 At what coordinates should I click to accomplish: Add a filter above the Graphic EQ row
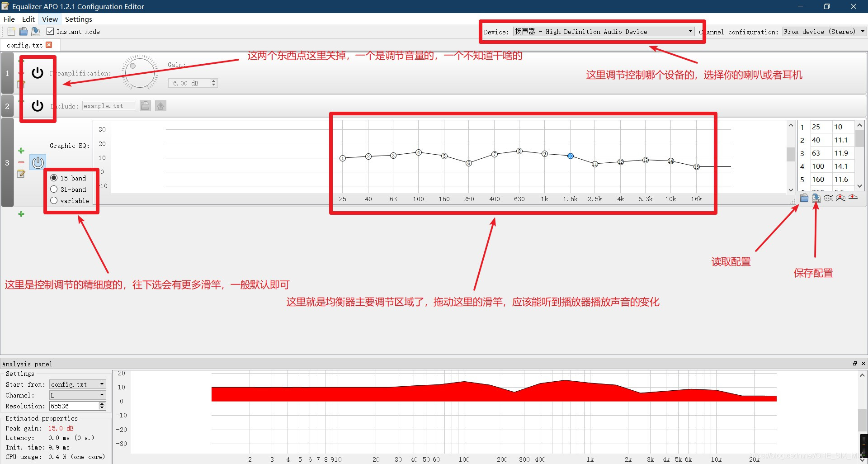(x=21, y=151)
